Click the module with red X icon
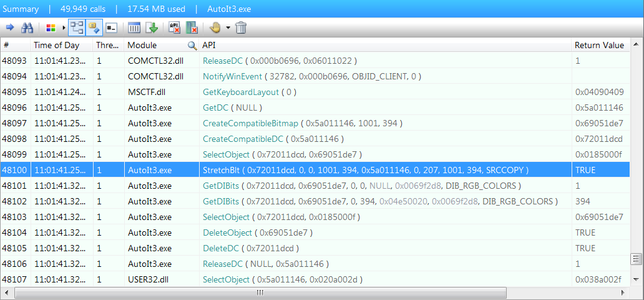This screenshot has width=644, height=300. point(192,27)
